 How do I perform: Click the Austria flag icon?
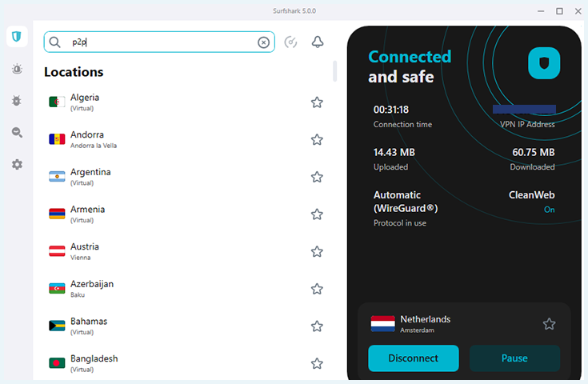click(57, 251)
